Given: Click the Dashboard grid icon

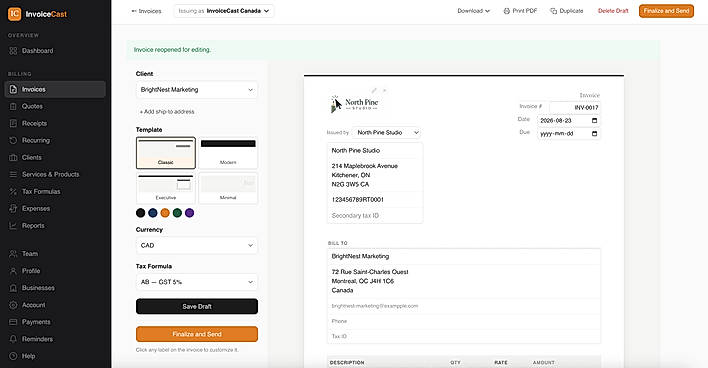Looking at the screenshot, I should 13,51.
